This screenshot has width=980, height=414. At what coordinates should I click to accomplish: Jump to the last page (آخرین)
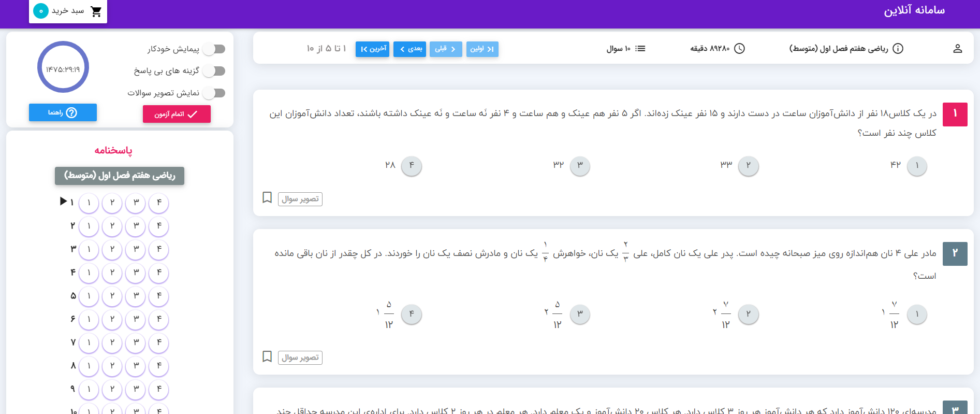click(x=372, y=49)
